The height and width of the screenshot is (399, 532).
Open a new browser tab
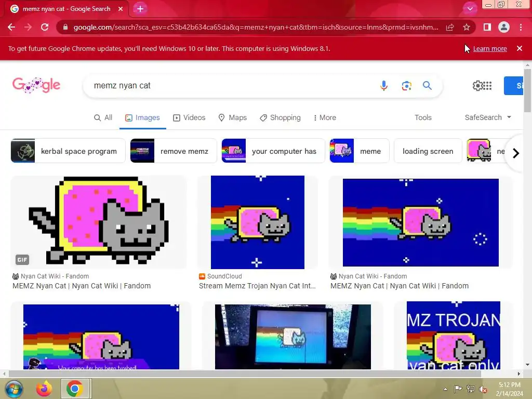click(x=140, y=9)
